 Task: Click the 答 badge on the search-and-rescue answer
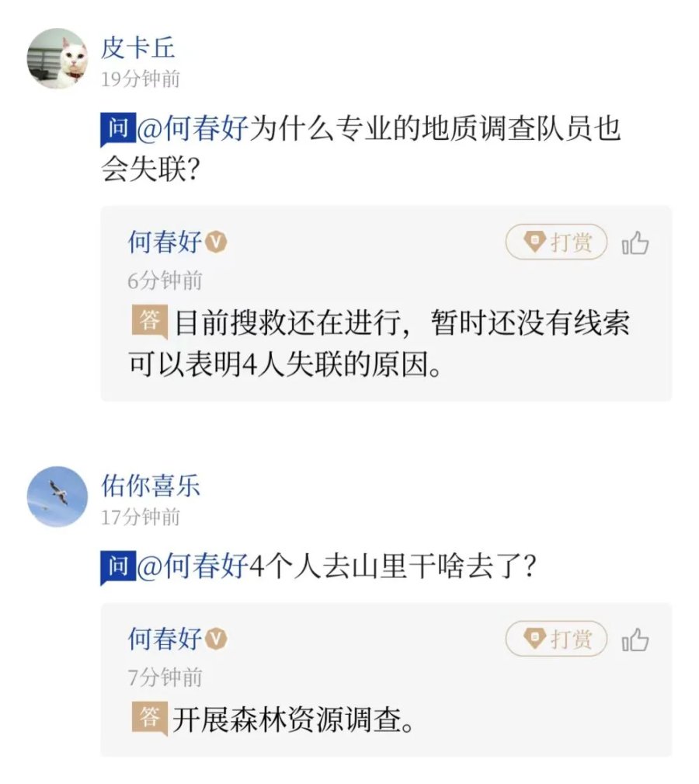coord(149,322)
